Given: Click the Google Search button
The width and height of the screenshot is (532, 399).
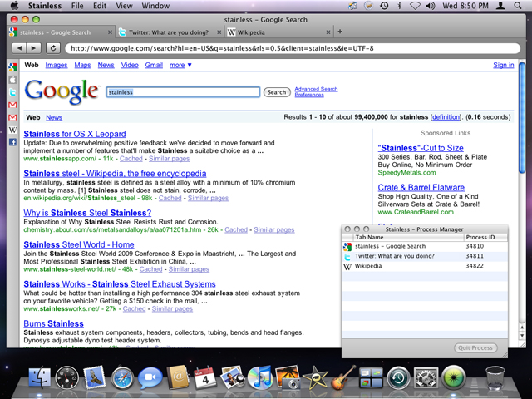Looking at the screenshot, I should tap(277, 92).
